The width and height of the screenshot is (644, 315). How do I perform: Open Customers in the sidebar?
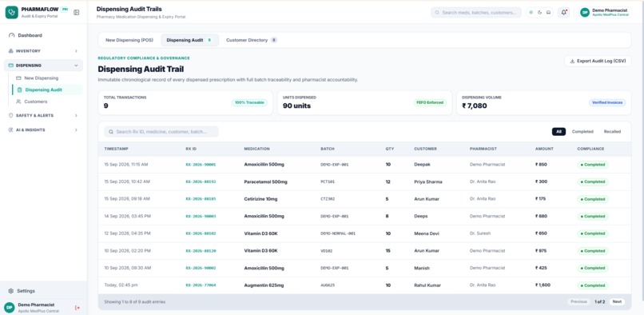[x=48, y=102]
